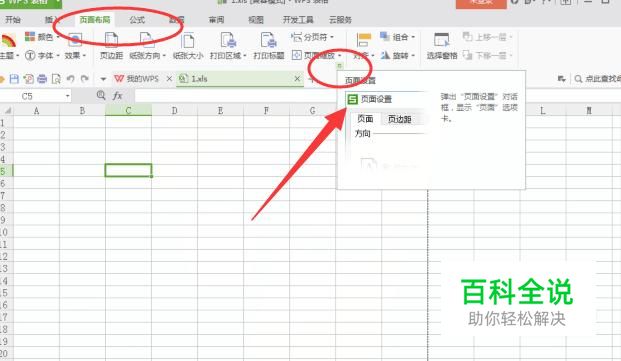
Task: Switch to the 页面布局 ribbon tab
Action: pos(95,19)
